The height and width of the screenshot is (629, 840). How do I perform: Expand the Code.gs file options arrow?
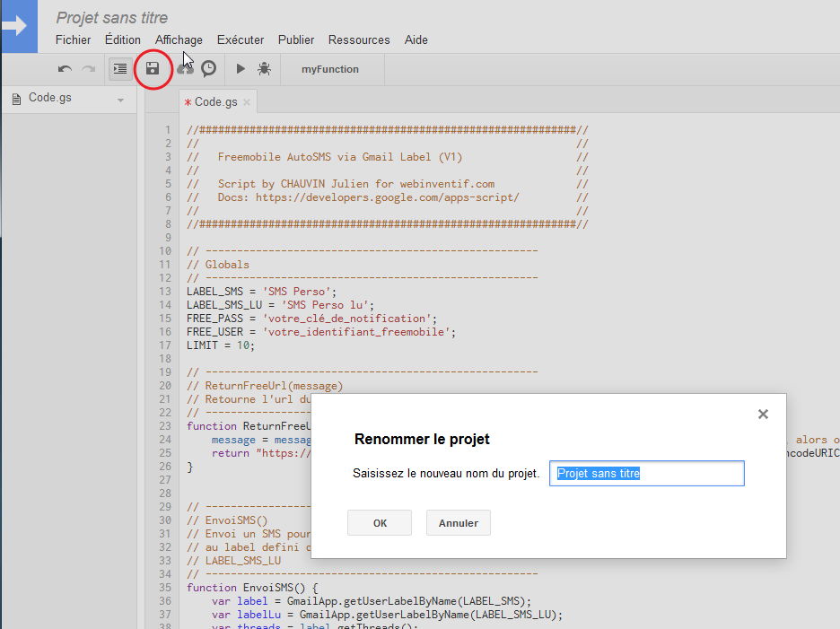[120, 100]
